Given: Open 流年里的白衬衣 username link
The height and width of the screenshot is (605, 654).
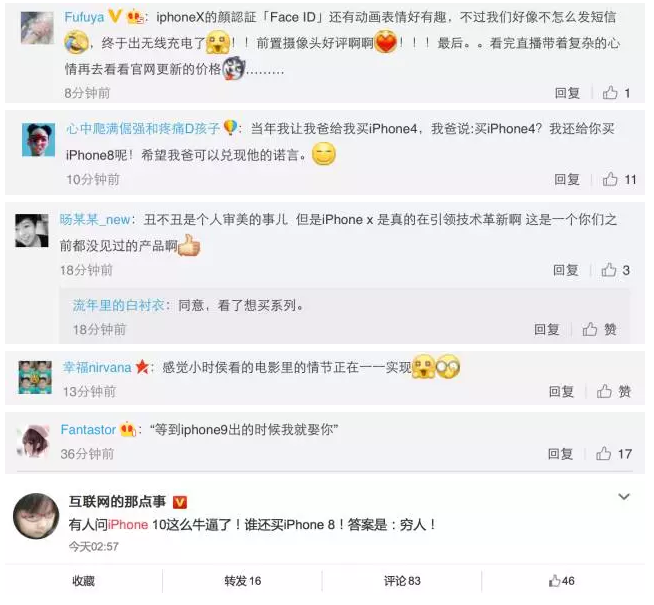Looking at the screenshot, I should (x=118, y=305).
